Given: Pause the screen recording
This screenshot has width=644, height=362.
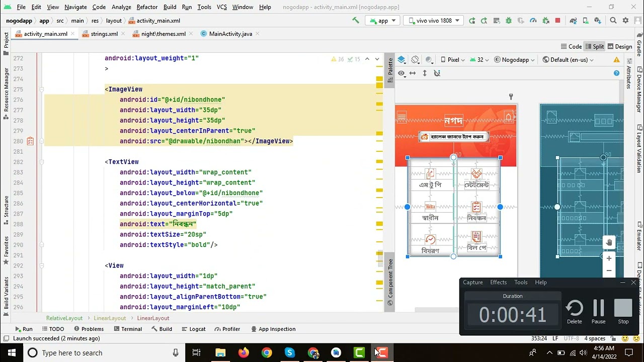Looking at the screenshot, I should point(598,312).
